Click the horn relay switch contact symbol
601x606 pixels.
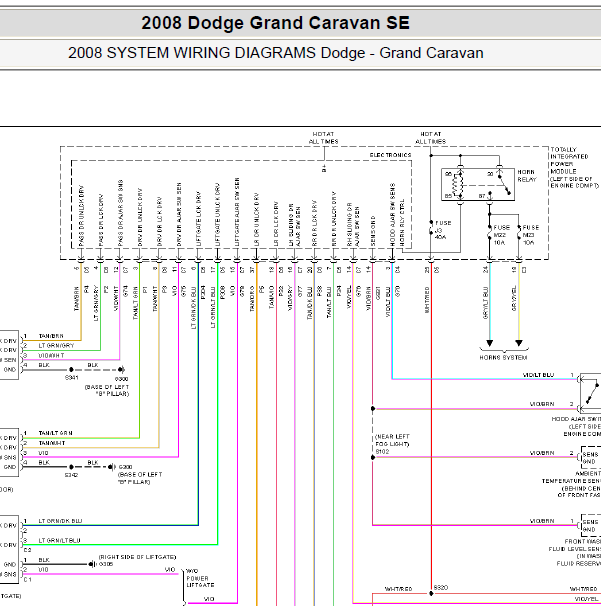(x=504, y=184)
